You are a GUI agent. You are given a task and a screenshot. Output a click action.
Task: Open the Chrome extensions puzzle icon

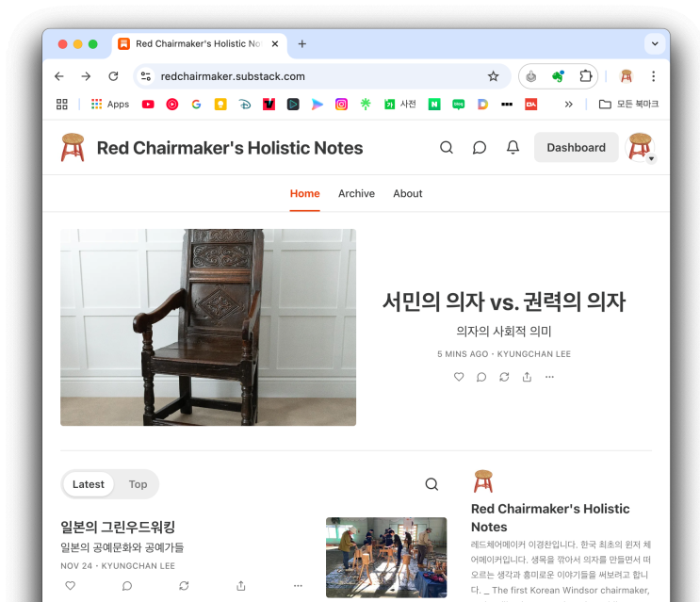(x=585, y=76)
